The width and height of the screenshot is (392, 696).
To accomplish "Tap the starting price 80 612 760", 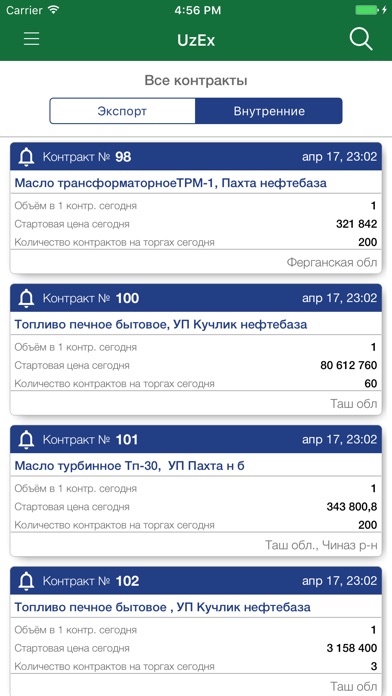I will 348,365.
